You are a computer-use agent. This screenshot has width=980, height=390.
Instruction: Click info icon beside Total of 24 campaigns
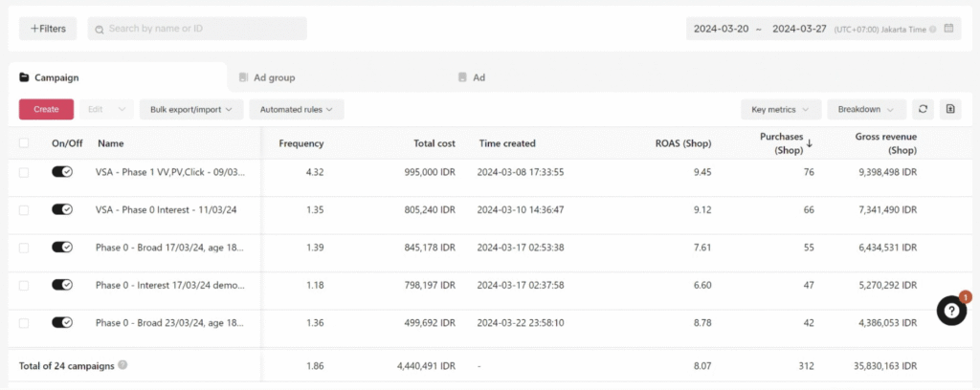(x=122, y=364)
